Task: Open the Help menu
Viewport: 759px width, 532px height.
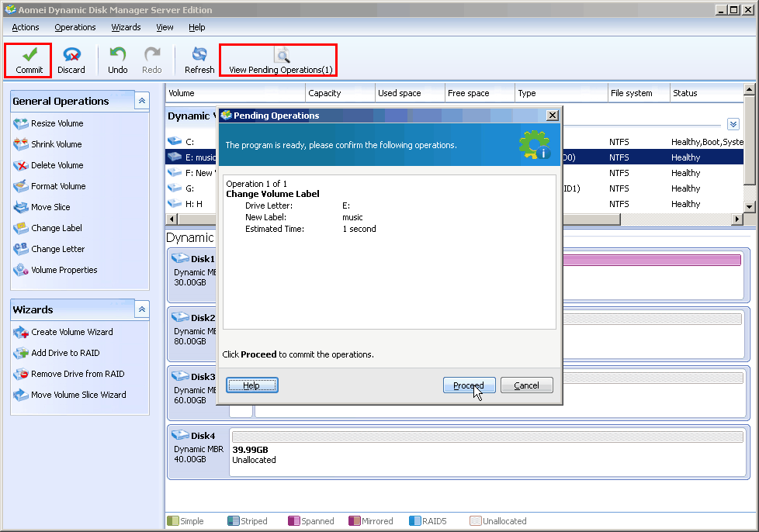Action: 197,27
